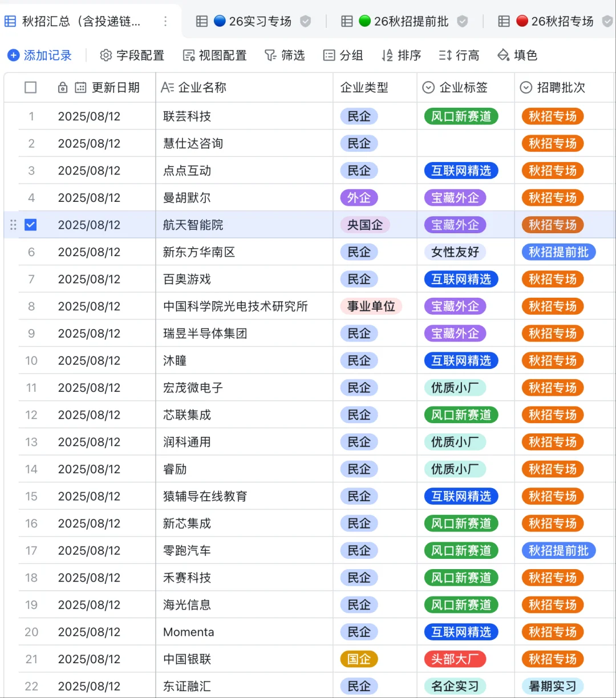Open 视图配置 view settings
Viewport: 616px width, 698px height.
214,55
